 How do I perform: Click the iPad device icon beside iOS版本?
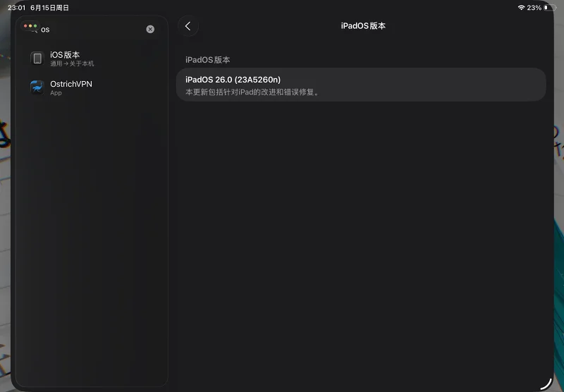(37, 58)
